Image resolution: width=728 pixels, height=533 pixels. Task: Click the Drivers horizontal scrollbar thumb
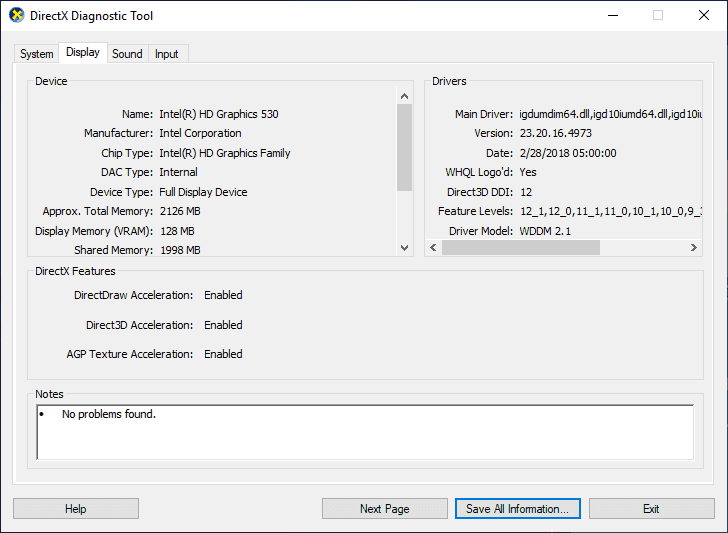point(521,247)
